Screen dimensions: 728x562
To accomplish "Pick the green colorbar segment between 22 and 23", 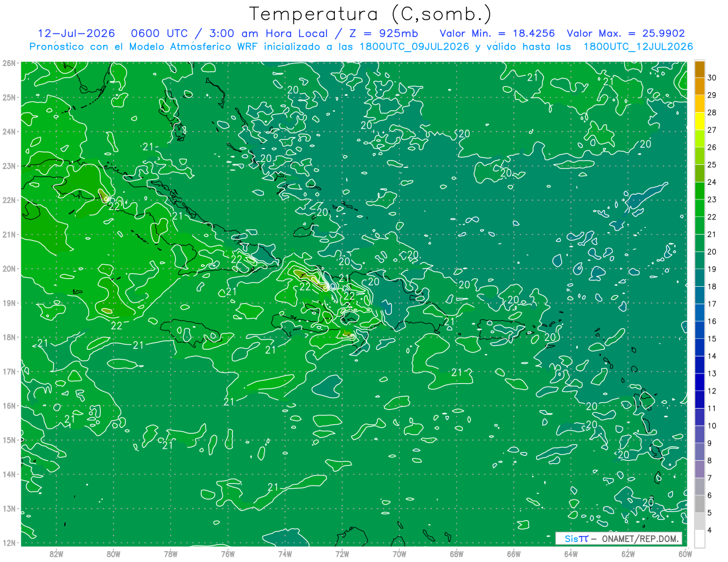I will (699, 208).
